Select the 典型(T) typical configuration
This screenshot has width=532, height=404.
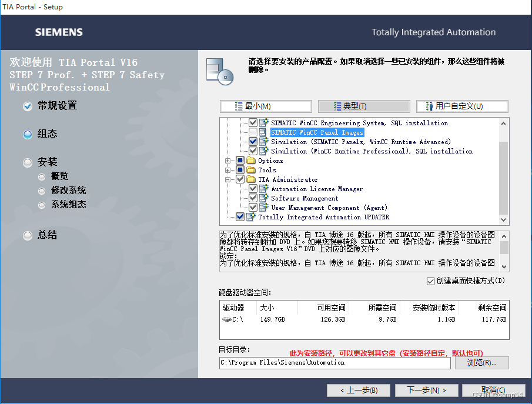coord(364,106)
